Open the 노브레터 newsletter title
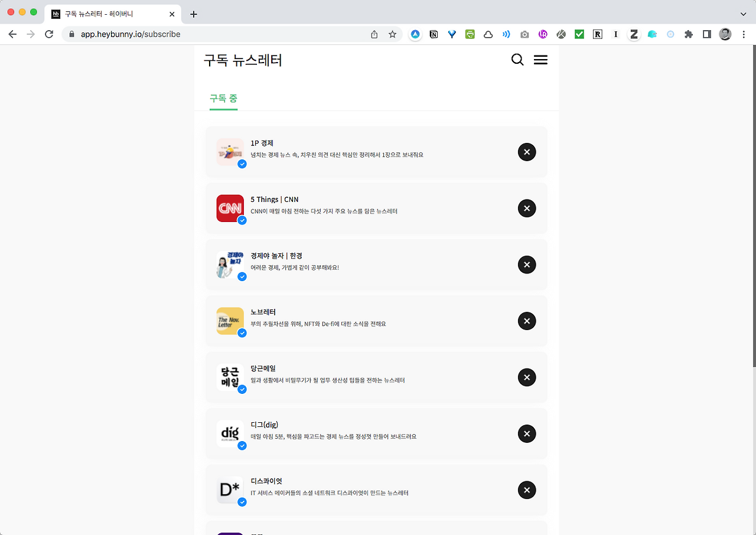Image resolution: width=756 pixels, height=535 pixels. (x=263, y=312)
